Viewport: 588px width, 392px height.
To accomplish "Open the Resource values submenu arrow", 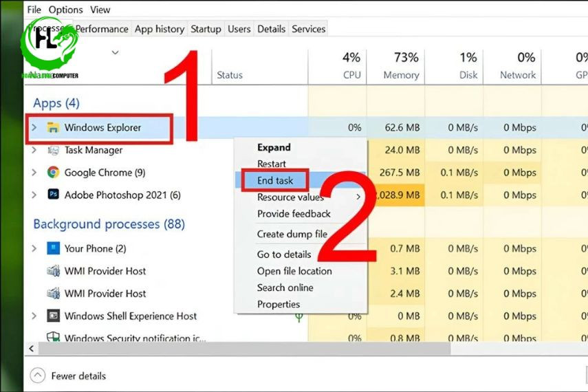I will coord(358,197).
